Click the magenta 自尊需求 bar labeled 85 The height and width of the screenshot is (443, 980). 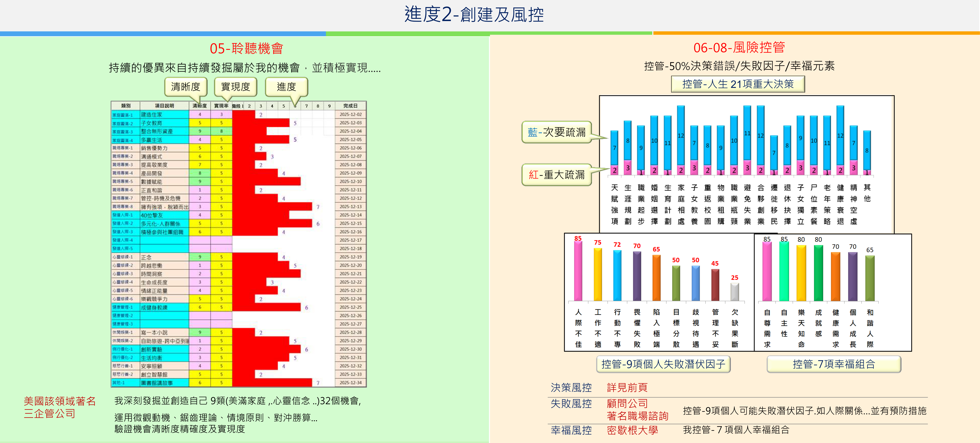click(767, 271)
